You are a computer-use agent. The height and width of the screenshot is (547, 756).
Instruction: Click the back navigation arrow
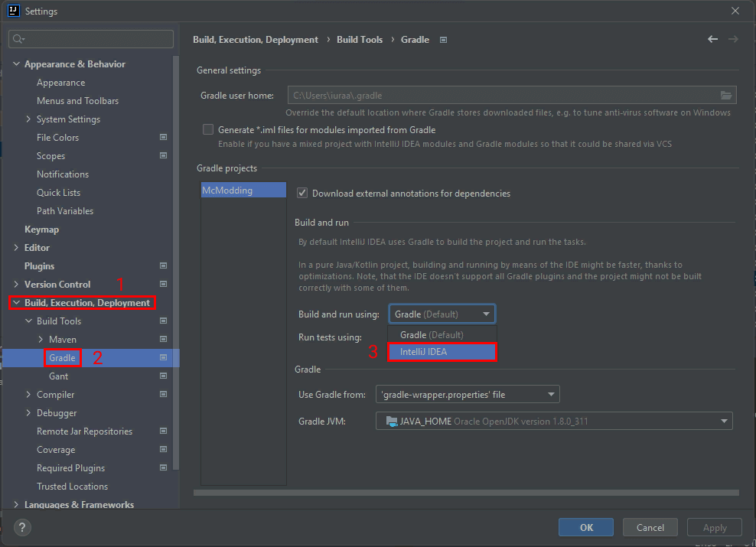click(x=713, y=39)
